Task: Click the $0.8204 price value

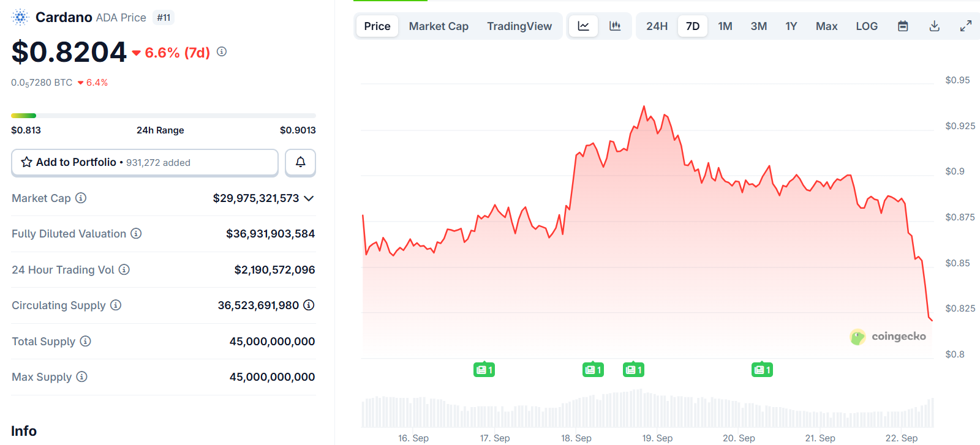Action: (69, 52)
